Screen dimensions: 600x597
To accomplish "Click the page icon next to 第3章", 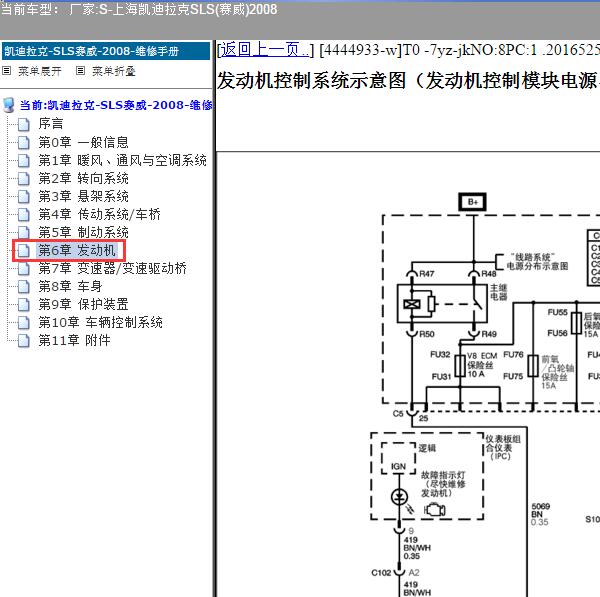I will (x=24, y=196).
